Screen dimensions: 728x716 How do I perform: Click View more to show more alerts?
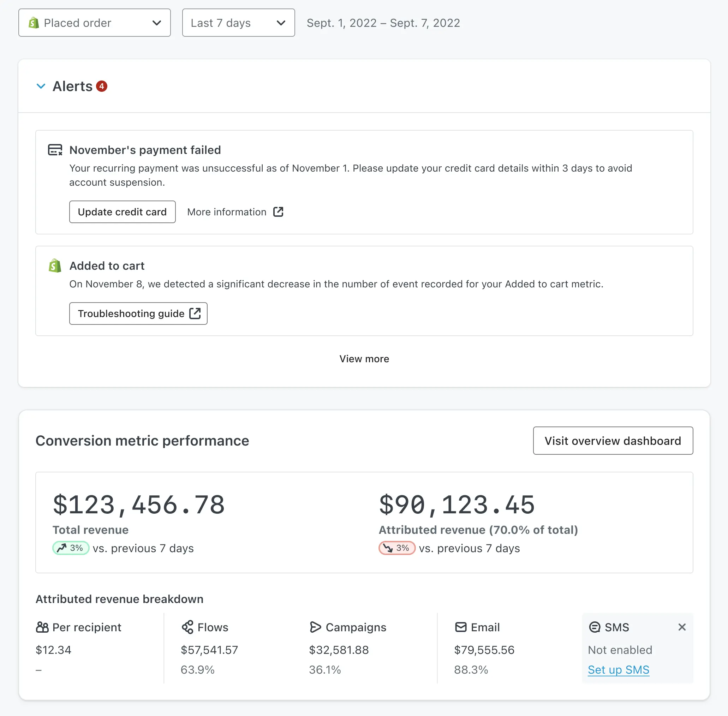(364, 359)
